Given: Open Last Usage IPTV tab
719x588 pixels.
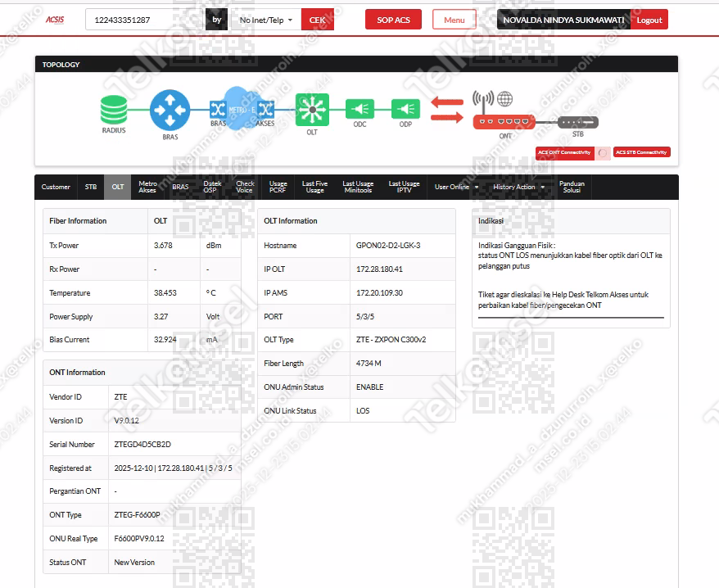Looking at the screenshot, I should (404, 188).
